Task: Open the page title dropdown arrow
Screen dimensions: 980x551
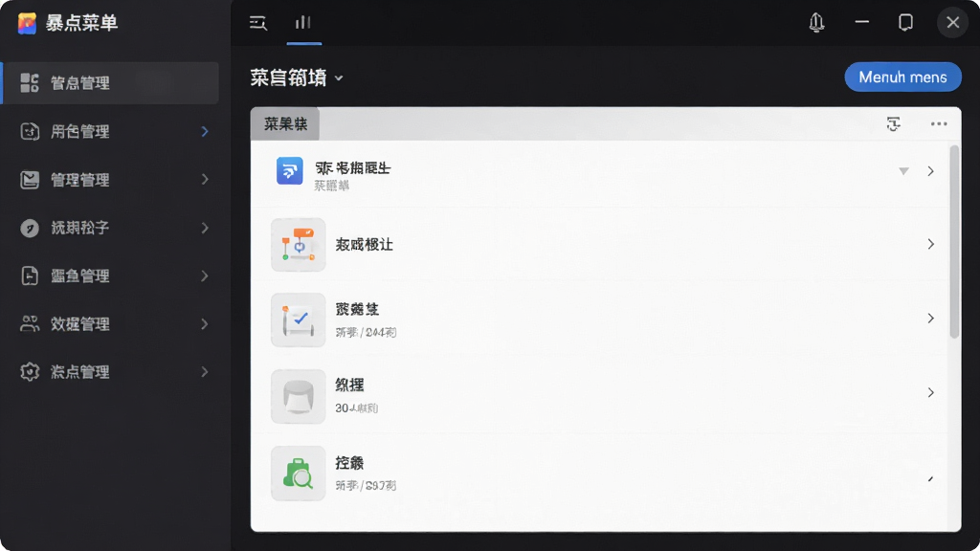Action: (x=339, y=78)
